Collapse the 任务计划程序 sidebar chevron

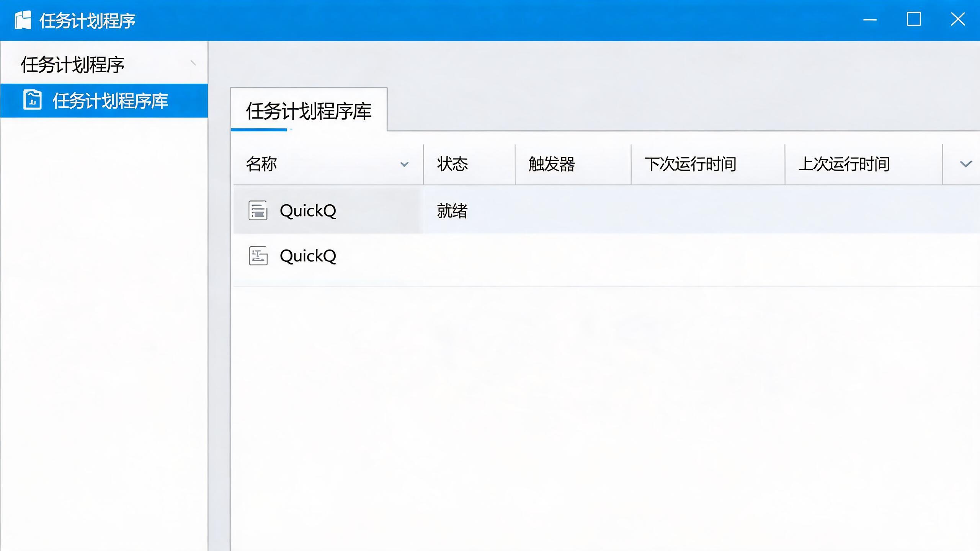pyautogui.click(x=193, y=63)
